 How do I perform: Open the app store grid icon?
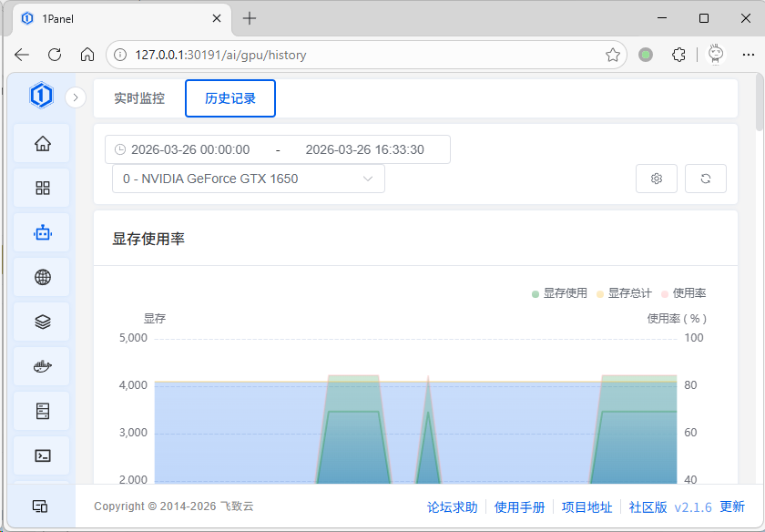coord(42,189)
